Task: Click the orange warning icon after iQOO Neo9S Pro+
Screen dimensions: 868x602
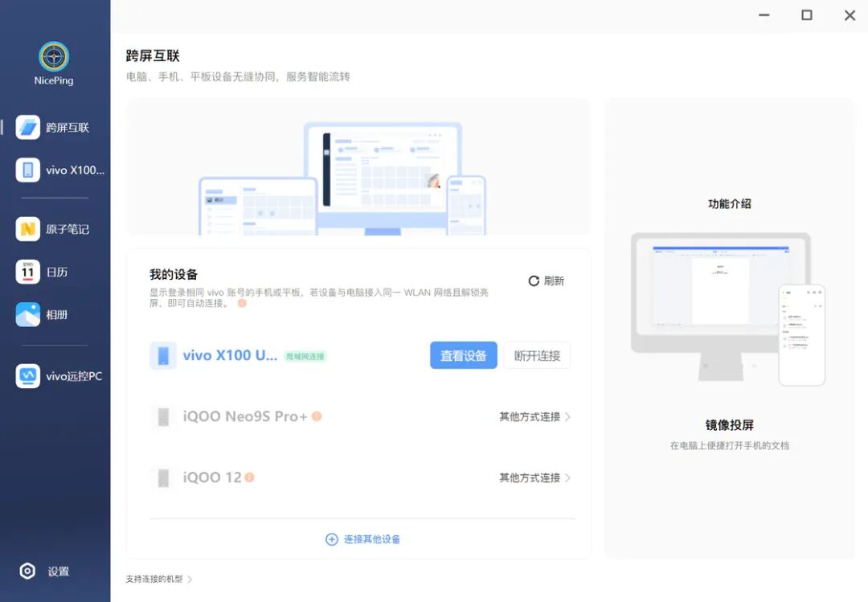Action: (x=317, y=416)
